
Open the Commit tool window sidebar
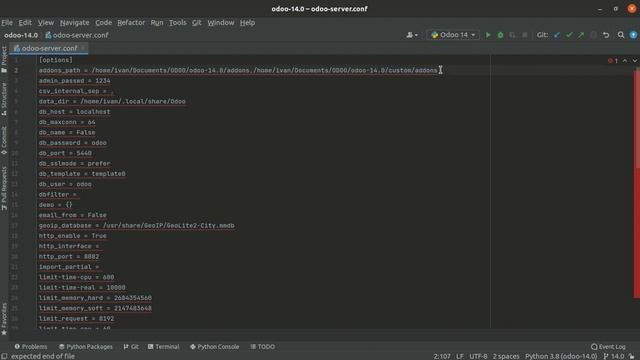point(4,140)
